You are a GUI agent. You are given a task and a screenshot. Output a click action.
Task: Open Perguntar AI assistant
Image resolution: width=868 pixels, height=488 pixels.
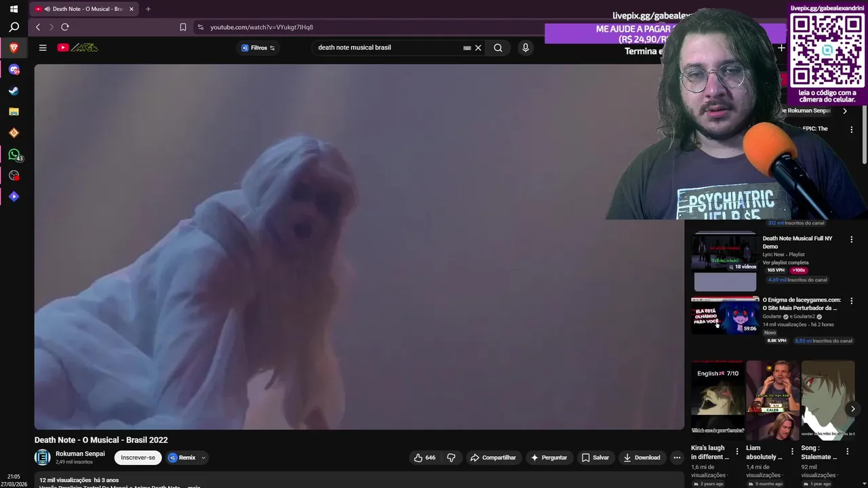click(549, 457)
